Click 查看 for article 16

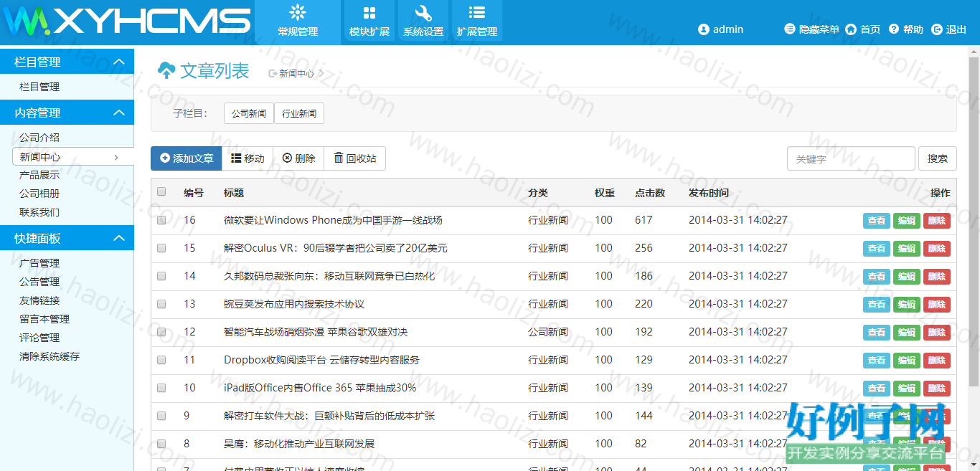[x=877, y=221]
